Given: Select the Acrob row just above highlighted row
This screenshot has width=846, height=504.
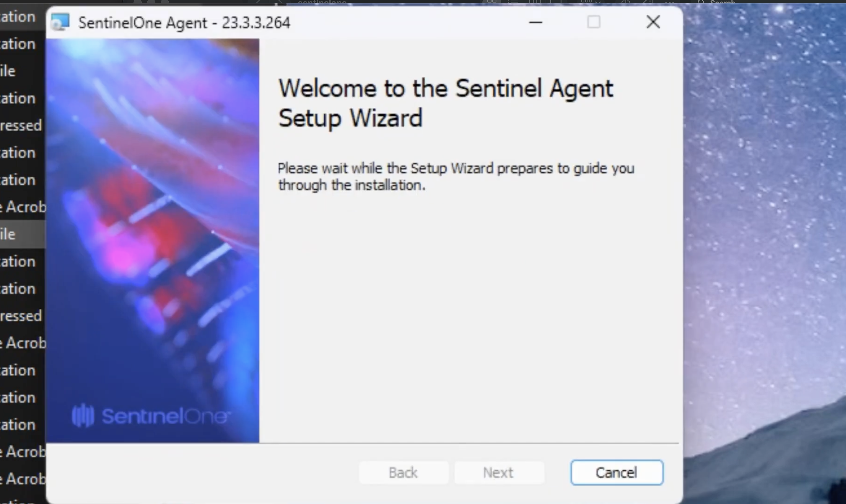Looking at the screenshot, I should pos(22,207).
